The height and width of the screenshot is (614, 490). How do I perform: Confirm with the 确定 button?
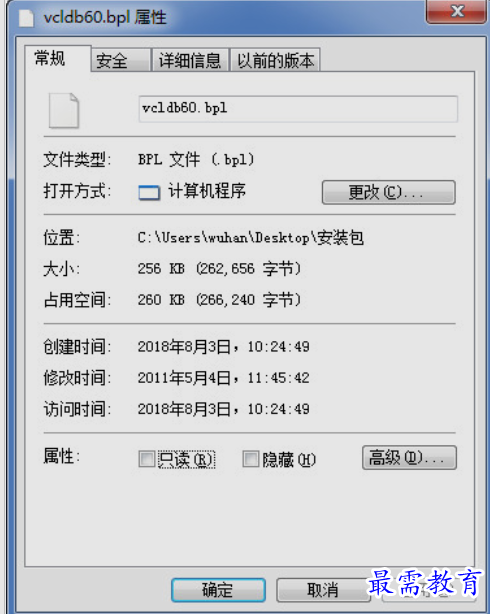pos(218,590)
